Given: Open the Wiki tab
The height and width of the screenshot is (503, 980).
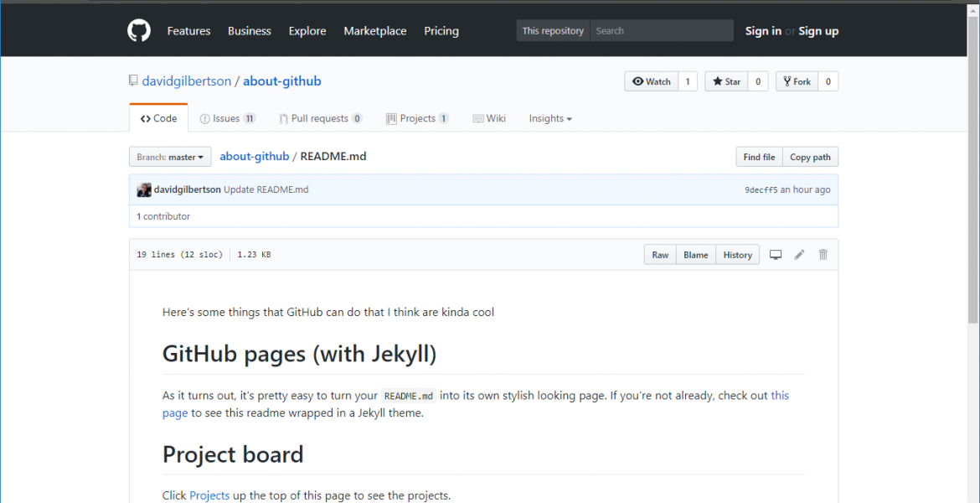Looking at the screenshot, I should [489, 118].
